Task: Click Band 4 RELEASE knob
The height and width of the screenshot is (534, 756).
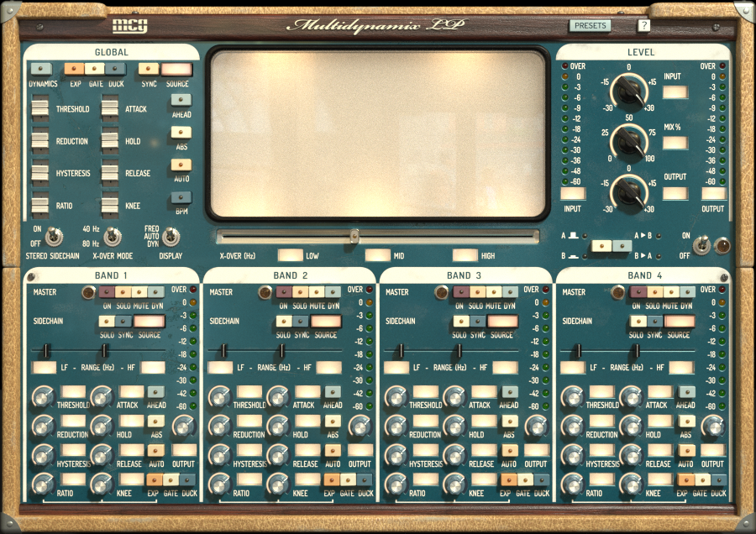Action: click(632, 455)
